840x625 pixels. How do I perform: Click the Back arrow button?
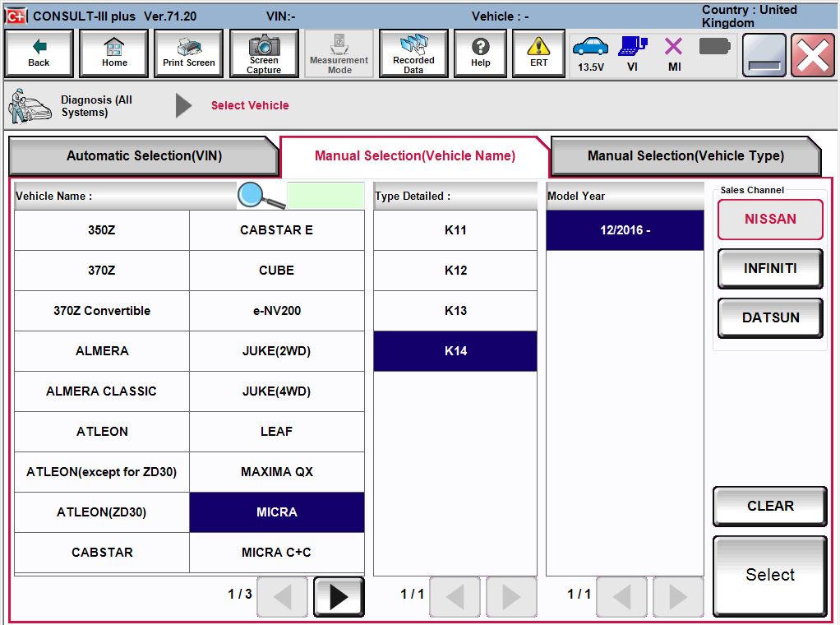(x=39, y=53)
